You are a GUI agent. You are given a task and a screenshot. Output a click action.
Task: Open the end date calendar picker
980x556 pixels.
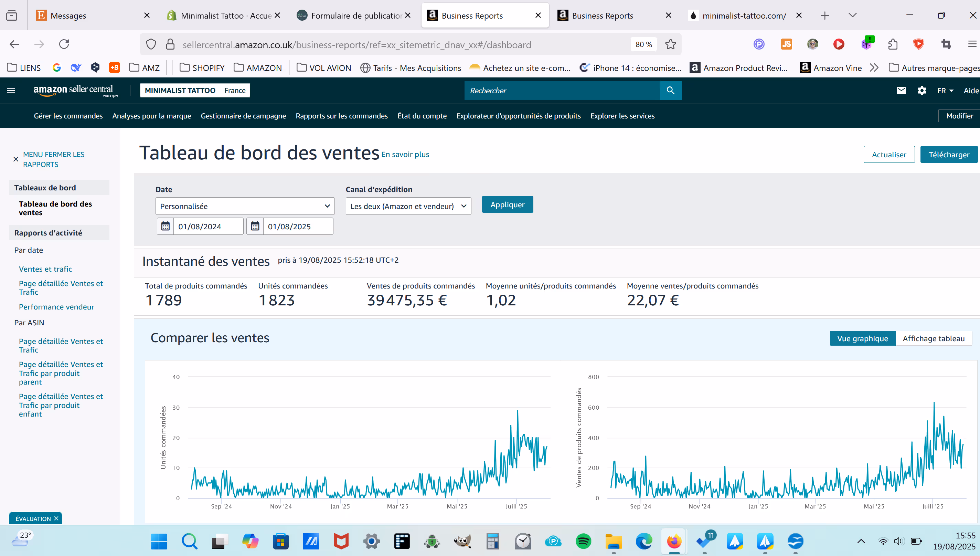coord(255,227)
